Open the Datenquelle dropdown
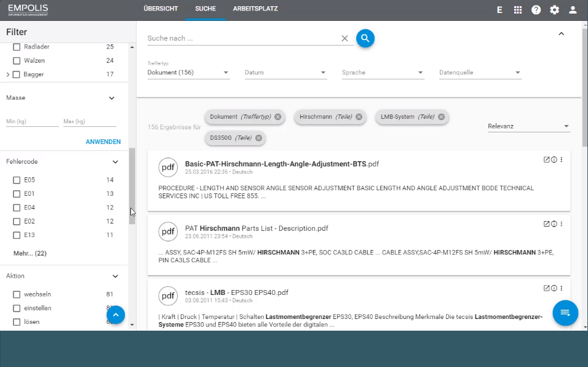 (480, 73)
